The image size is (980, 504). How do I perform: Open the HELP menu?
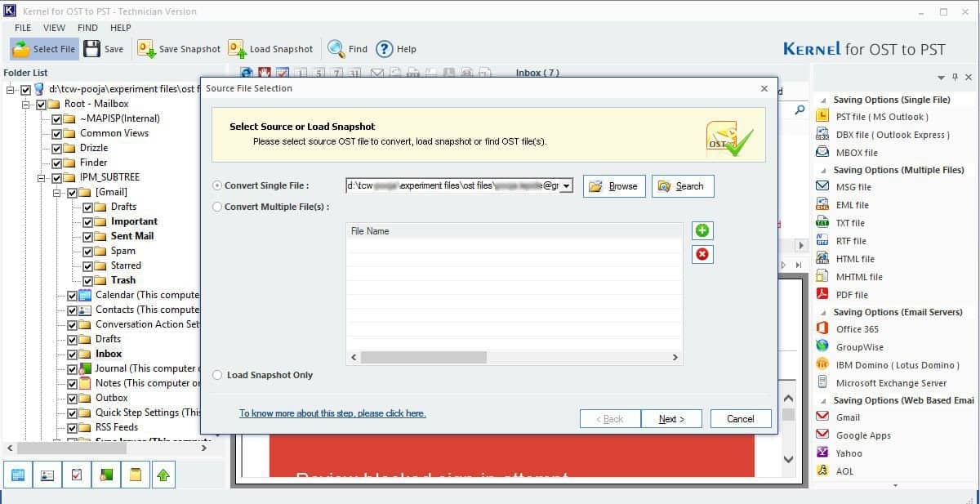(x=121, y=28)
